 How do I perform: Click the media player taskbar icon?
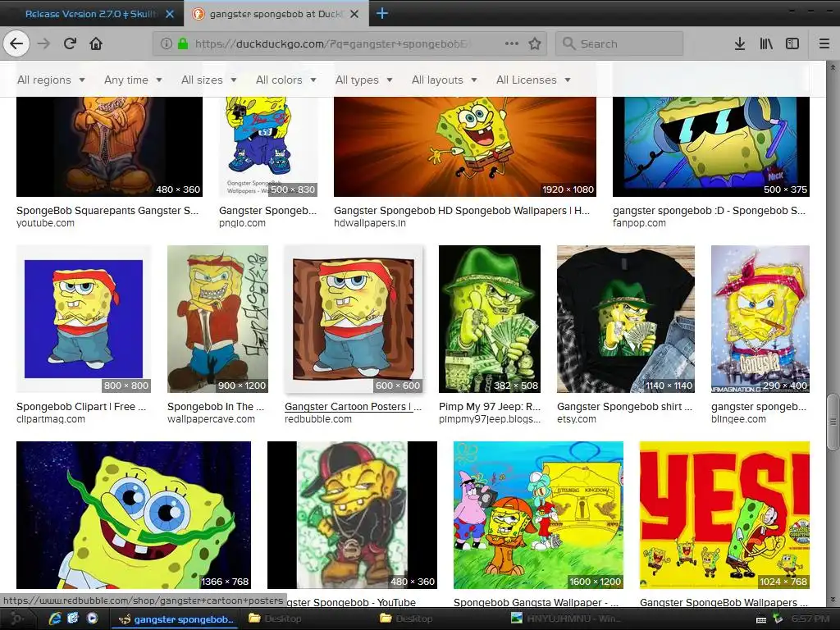pos(92,619)
